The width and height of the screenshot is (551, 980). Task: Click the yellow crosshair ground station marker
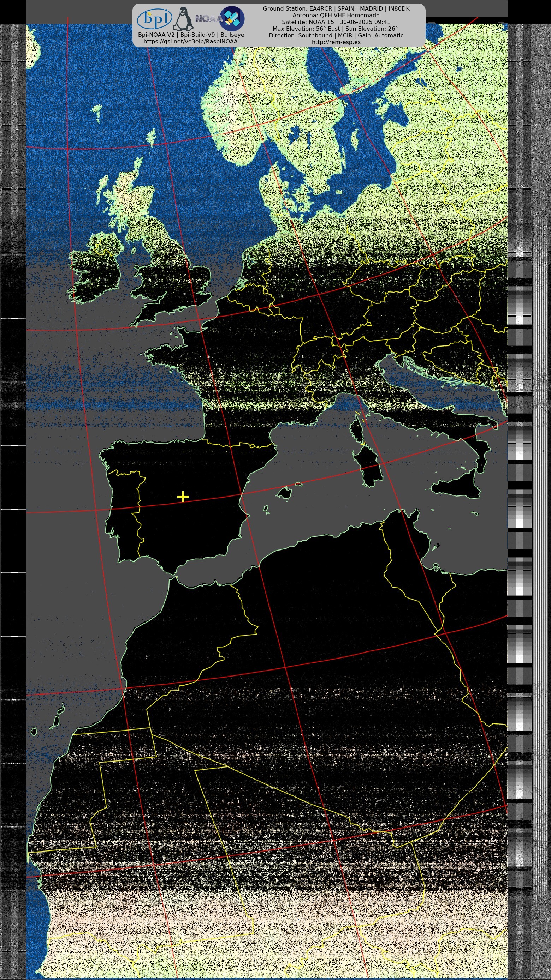tap(183, 497)
